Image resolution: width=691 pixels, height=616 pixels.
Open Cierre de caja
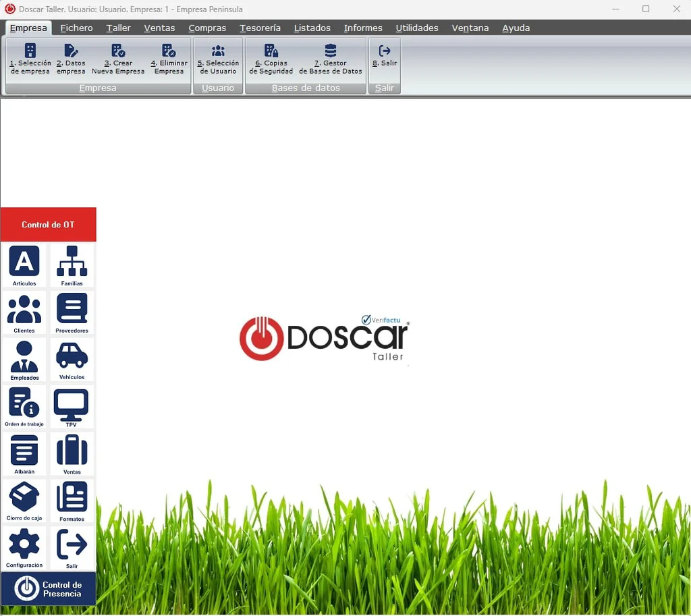coord(24,501)
